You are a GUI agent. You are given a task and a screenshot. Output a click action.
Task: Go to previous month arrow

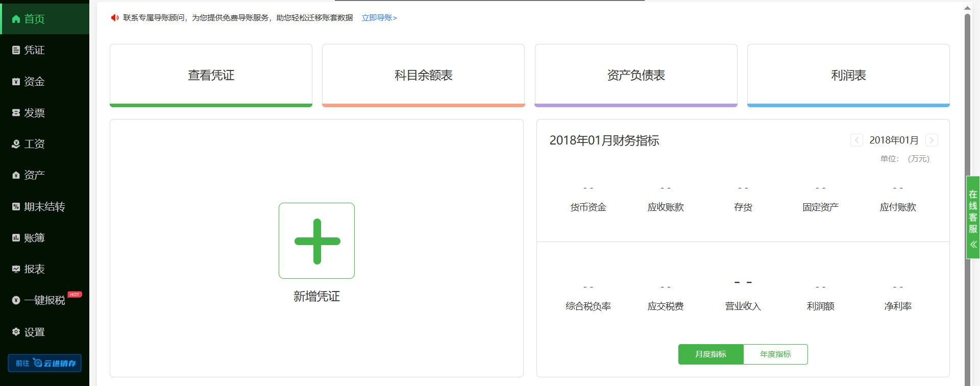click(856, 140)
